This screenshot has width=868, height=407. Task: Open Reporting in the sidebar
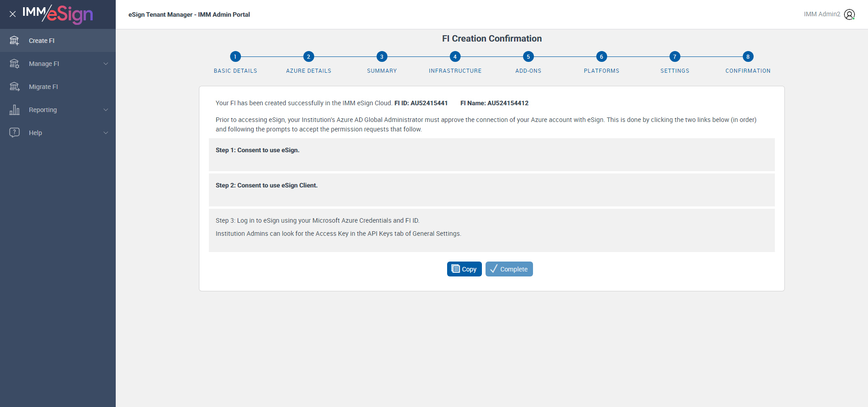point(58,110)
